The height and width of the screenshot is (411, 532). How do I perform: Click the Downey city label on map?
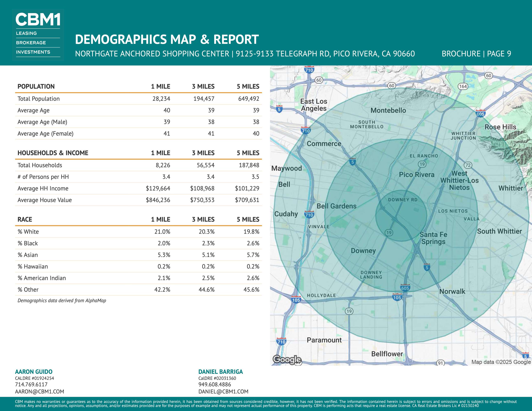(363, 251)
